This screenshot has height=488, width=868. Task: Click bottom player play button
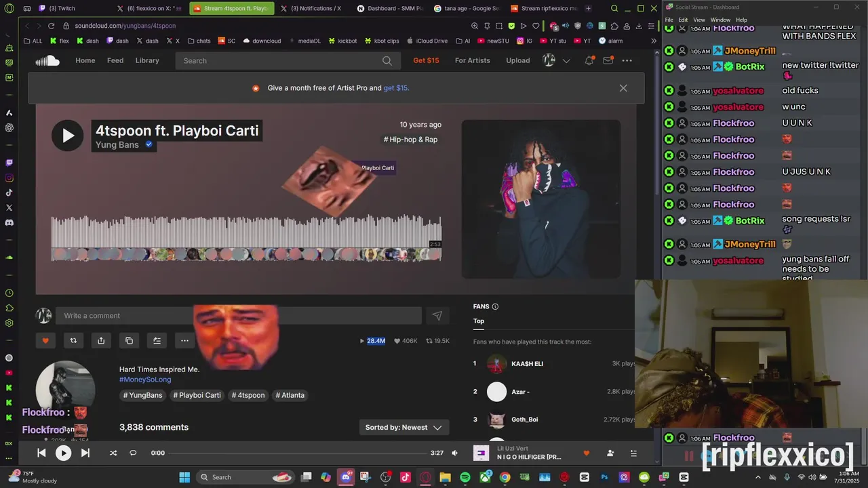point(63,453)
